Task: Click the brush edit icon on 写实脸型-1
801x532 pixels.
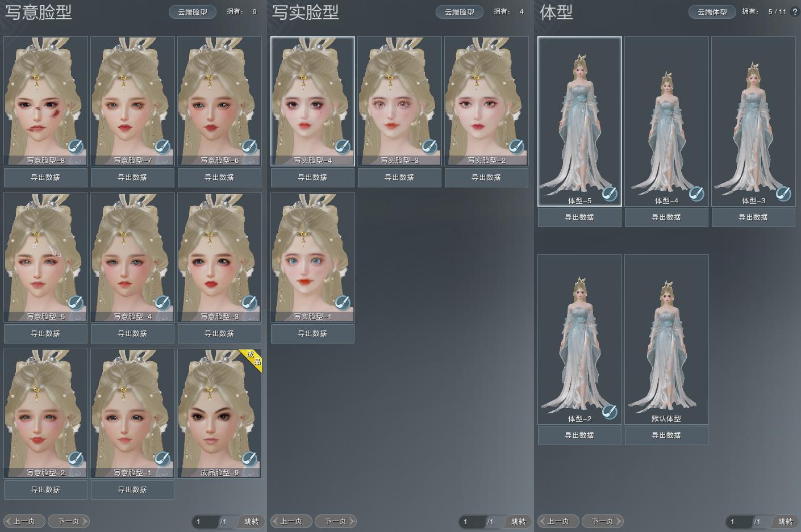Action: coord(343,303)
